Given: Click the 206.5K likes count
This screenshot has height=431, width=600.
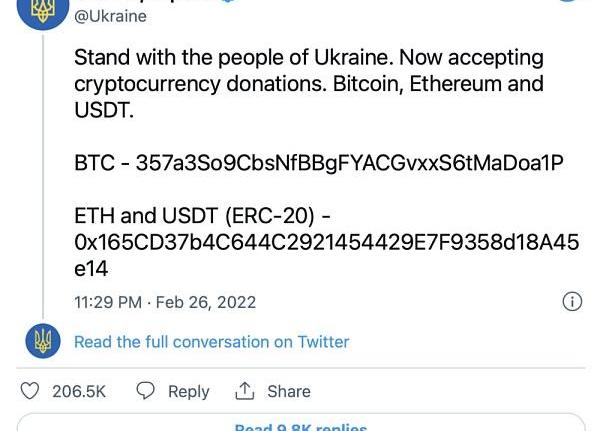Looking at the screenshot, I should point(79,391).
